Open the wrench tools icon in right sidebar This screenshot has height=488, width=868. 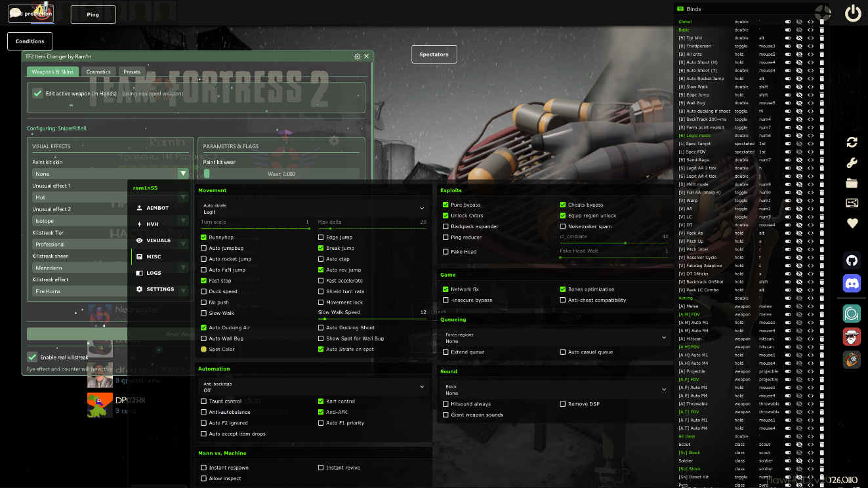[852, 163]
